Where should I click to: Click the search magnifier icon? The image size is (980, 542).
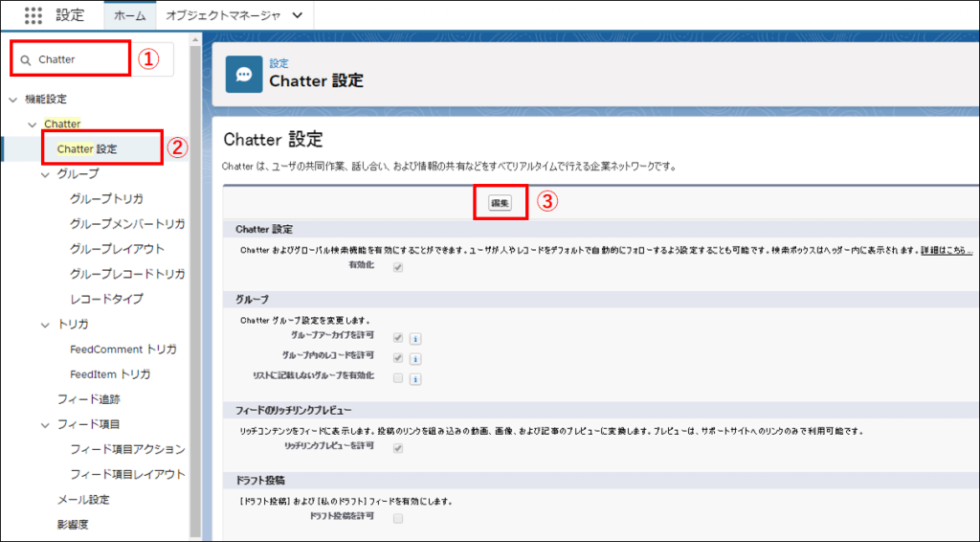(x=26, y=60)
